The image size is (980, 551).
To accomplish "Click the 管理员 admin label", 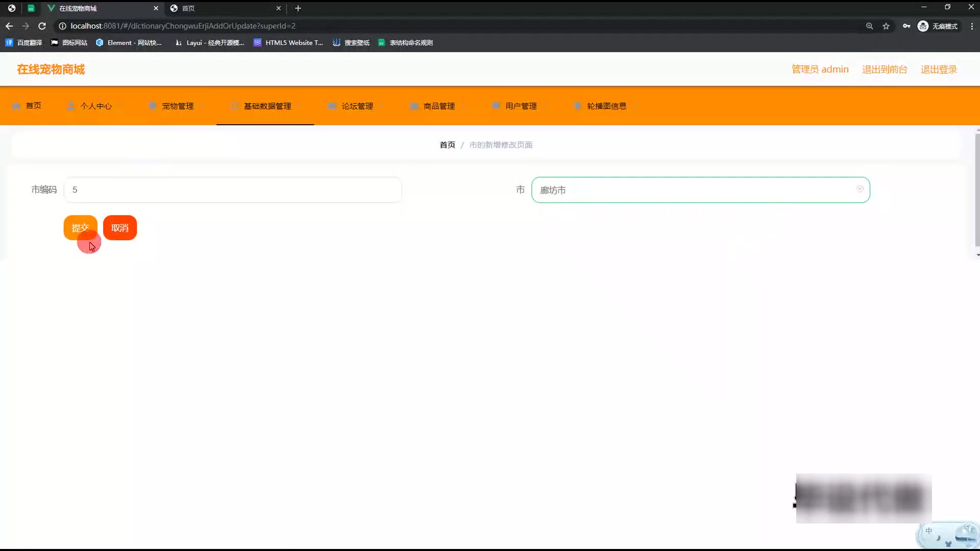I will pyautogui.click(x=820, y=69).
